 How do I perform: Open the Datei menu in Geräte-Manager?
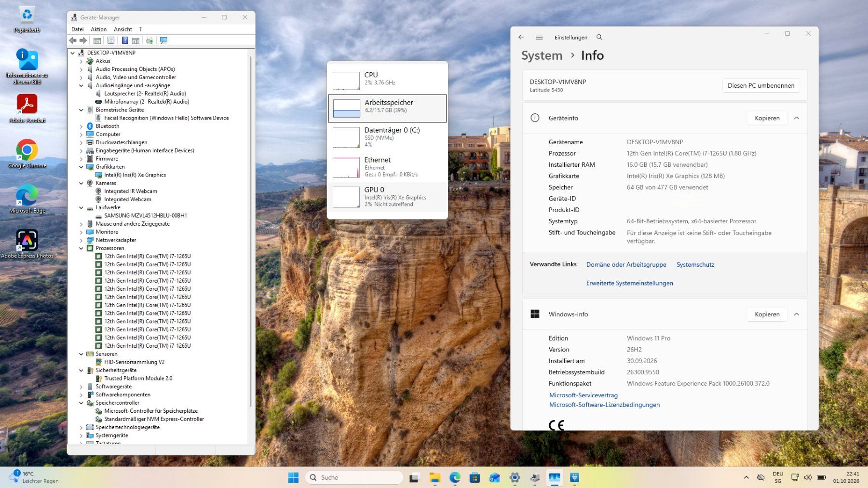(x=77, y=29)
